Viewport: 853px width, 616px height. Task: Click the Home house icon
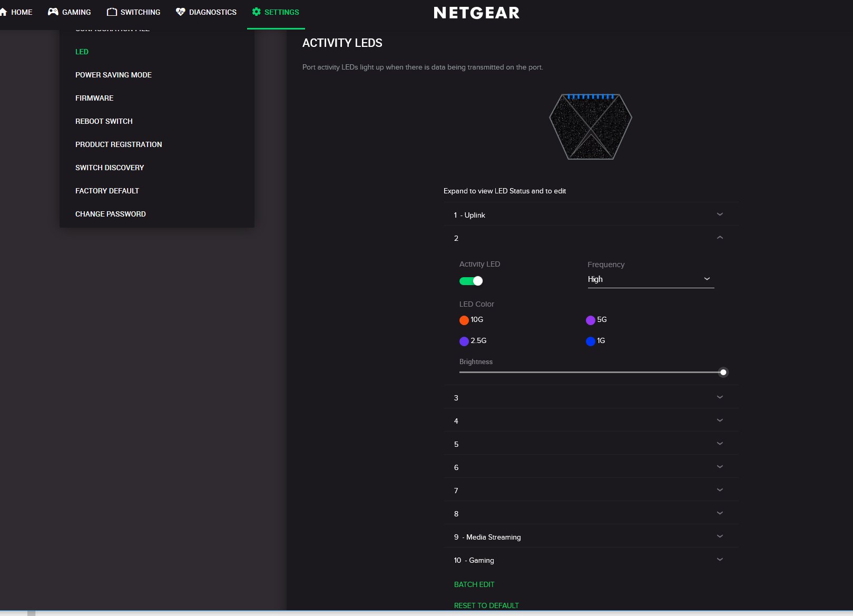pos(4,12)
